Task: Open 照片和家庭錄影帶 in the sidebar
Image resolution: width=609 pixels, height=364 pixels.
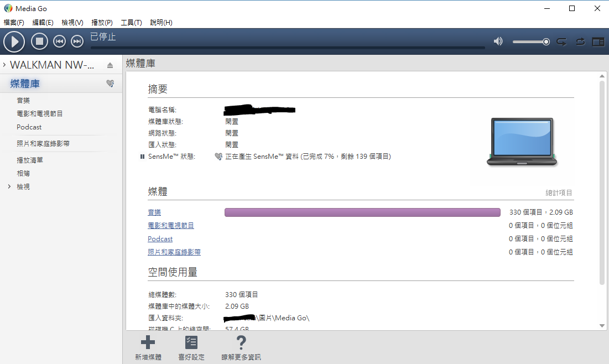Action: (43, 143)
